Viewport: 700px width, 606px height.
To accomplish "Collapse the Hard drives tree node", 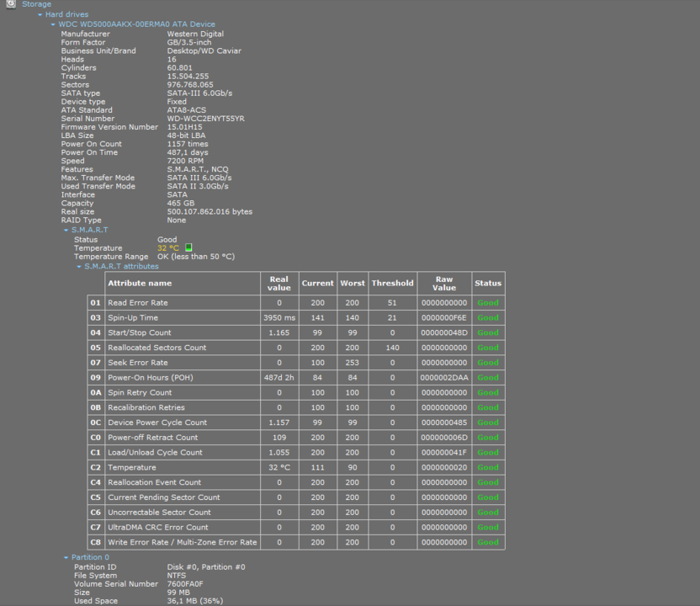I will click(40, 15).
